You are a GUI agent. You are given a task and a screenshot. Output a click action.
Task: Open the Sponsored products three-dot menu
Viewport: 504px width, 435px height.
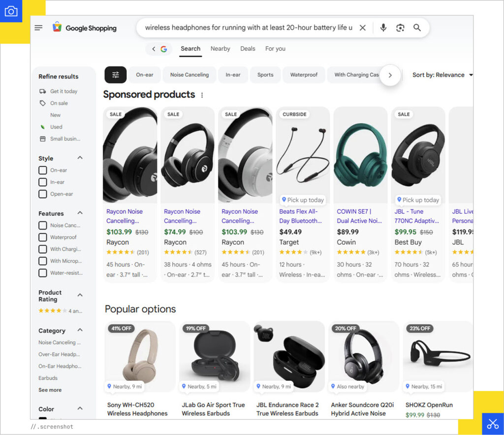pos(201,95)
